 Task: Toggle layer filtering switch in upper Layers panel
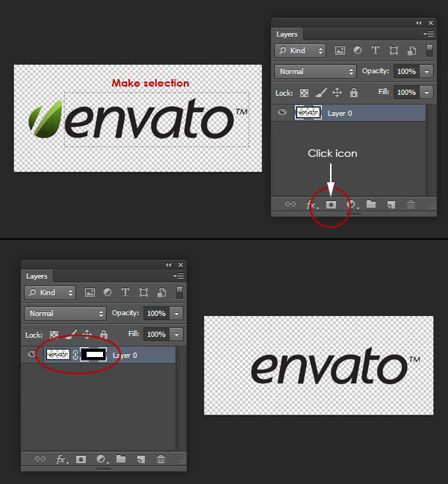(429, 50)
